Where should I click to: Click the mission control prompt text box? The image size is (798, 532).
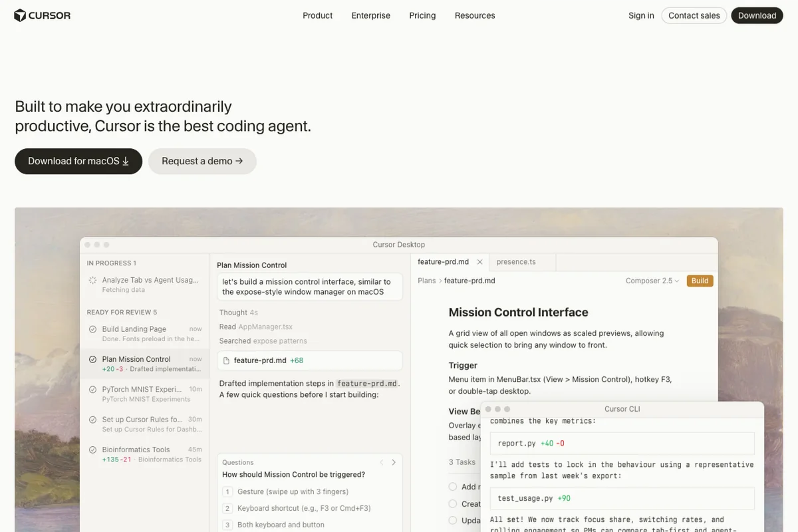pyautogui.click(x=310, y=287)
